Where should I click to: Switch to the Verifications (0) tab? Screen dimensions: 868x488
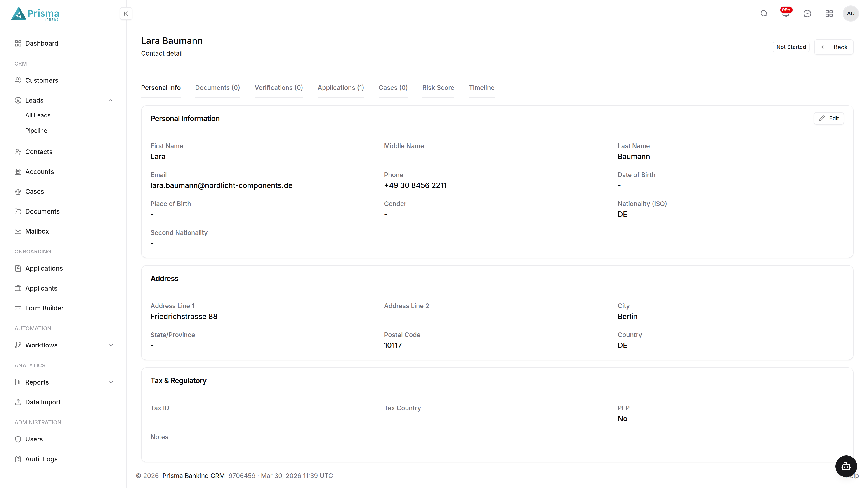pos(279,88)
